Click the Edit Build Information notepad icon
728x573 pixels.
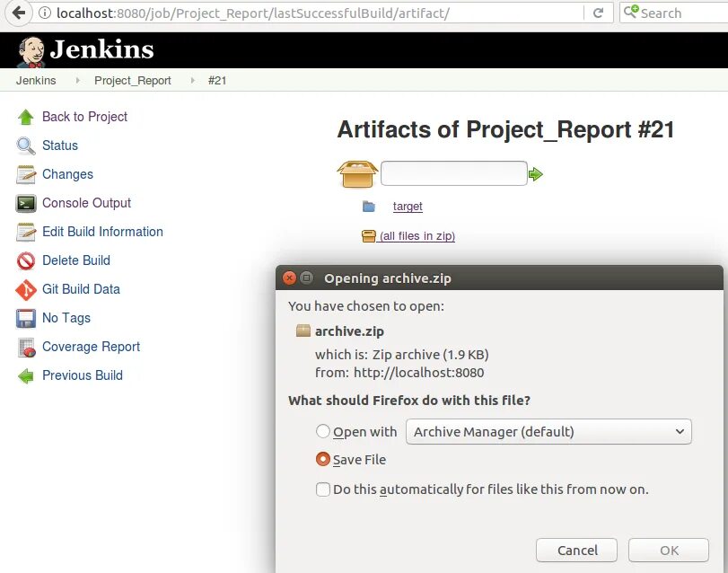pos(26,233)
